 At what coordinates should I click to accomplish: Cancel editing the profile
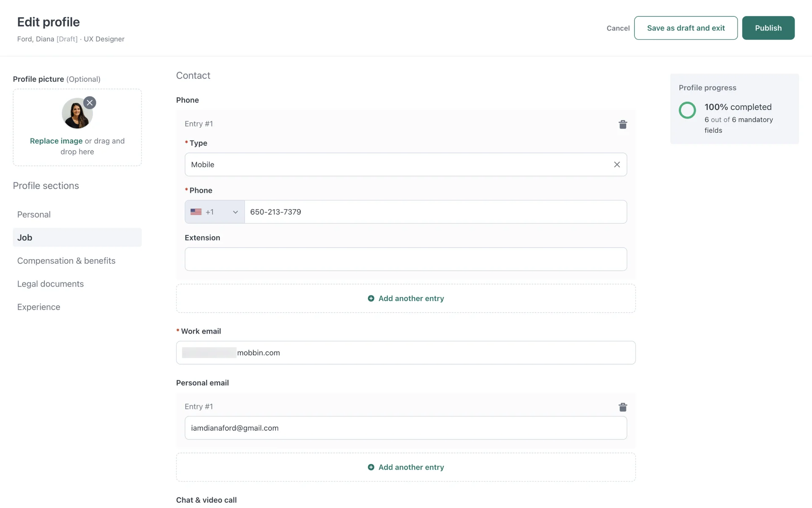[x=618, y=28]
